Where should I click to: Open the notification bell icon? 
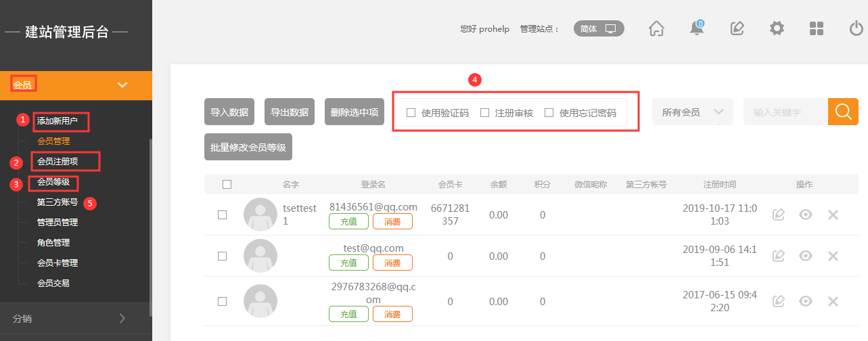696,28
